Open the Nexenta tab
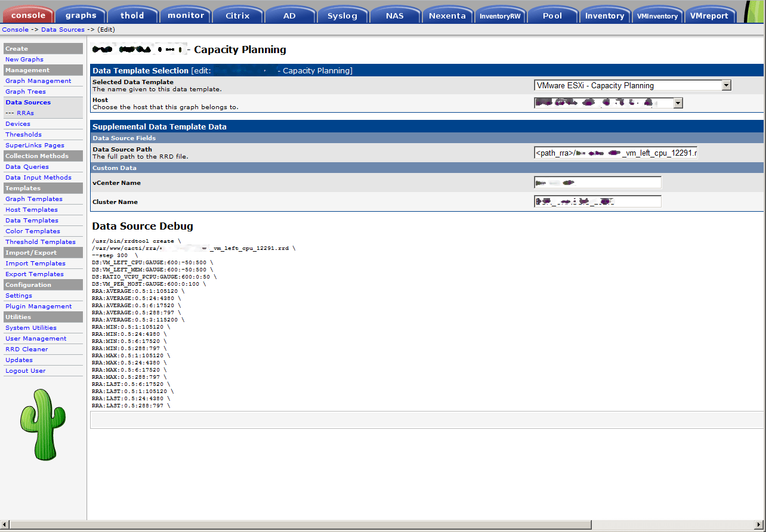 (447, 16)
